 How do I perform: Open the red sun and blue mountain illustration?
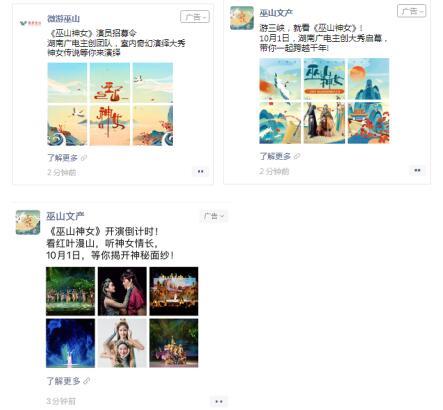tap(368, 79)
